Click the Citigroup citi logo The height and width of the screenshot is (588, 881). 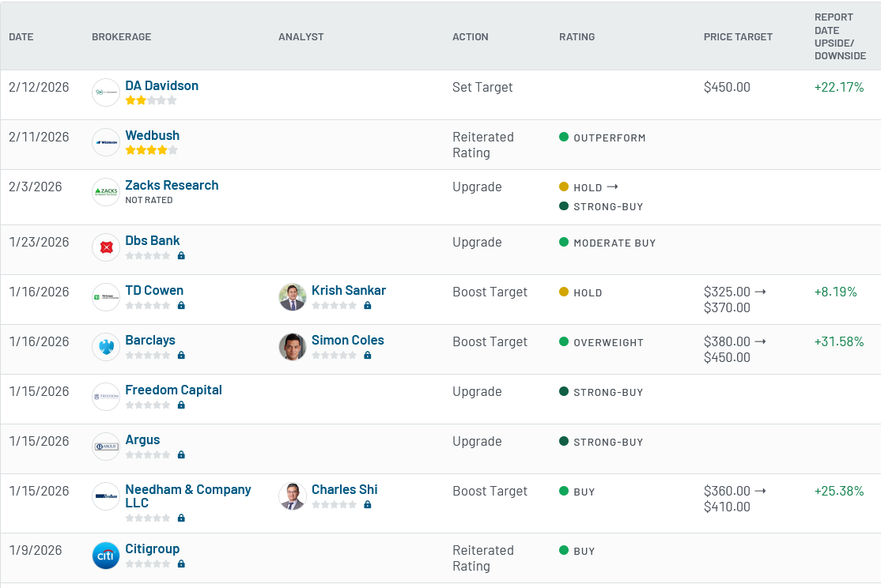(106, 556)
